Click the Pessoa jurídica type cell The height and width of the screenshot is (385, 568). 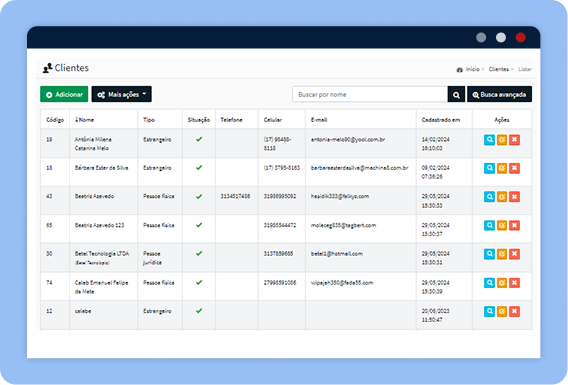[152, 258]
